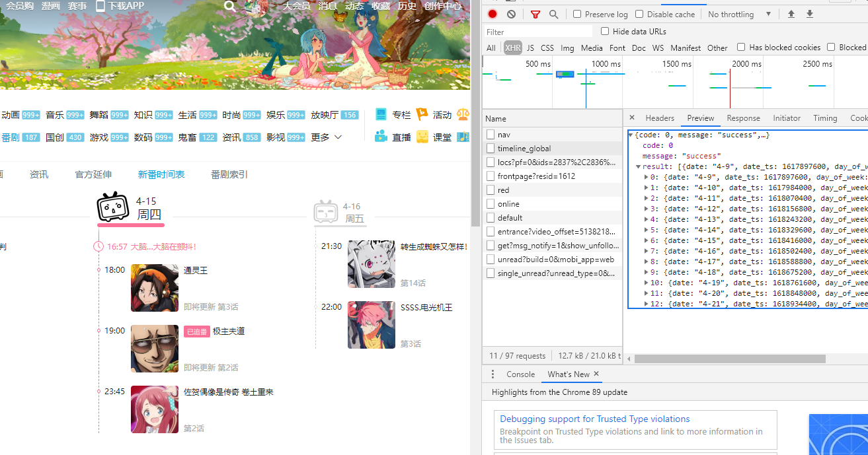
Task: Expand result item 12 with date 4-21
Action: 647,304
